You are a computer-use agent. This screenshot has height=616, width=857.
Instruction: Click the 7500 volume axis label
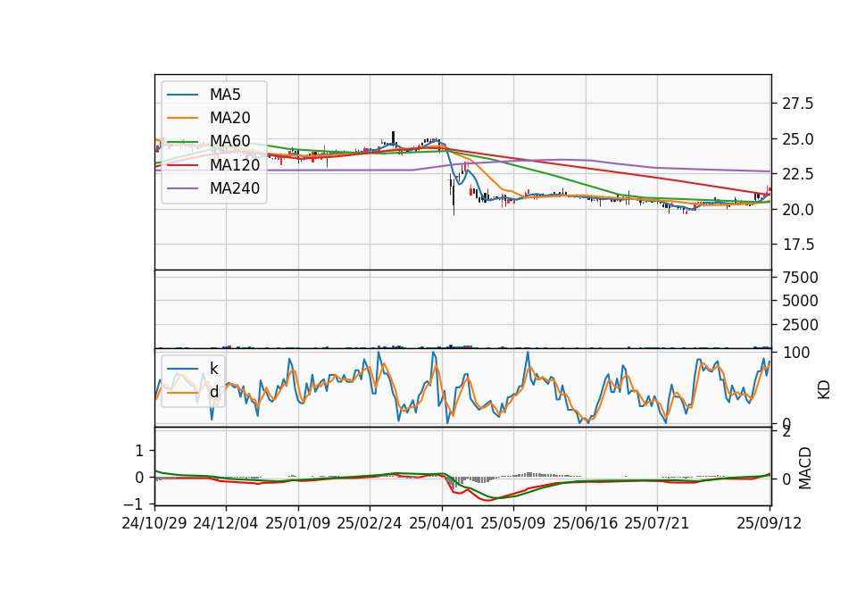800,278
